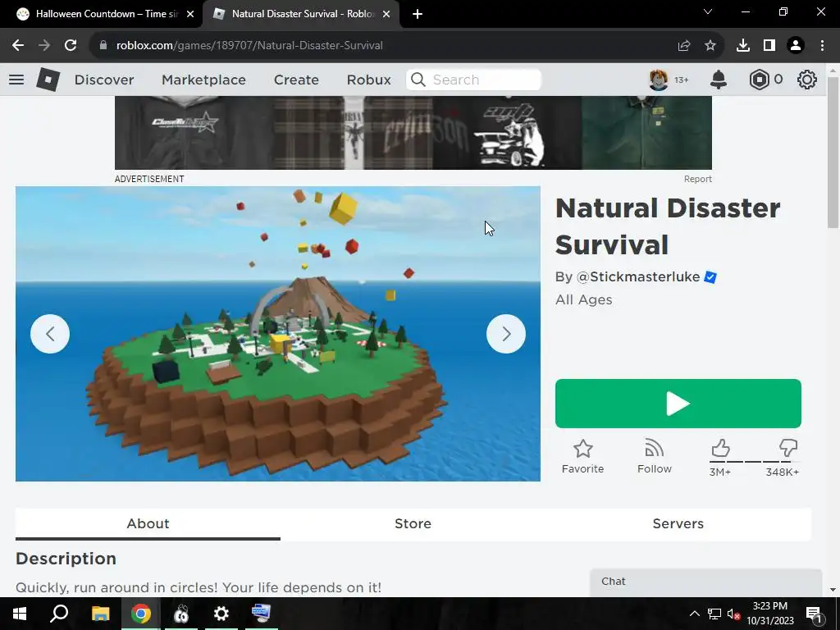This screenshot has width=840, height=630.
Task: Go to the Create page
Action: tap(296, 80)
